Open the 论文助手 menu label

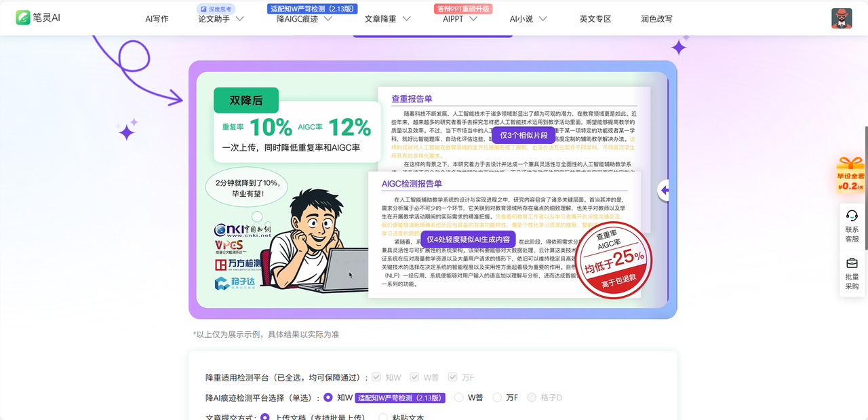[214, 19]
